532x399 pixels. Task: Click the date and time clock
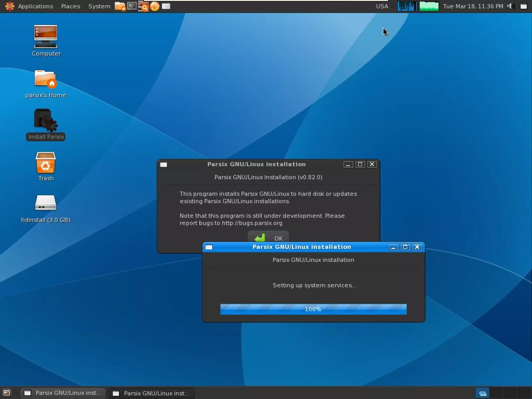pos(473,6)
